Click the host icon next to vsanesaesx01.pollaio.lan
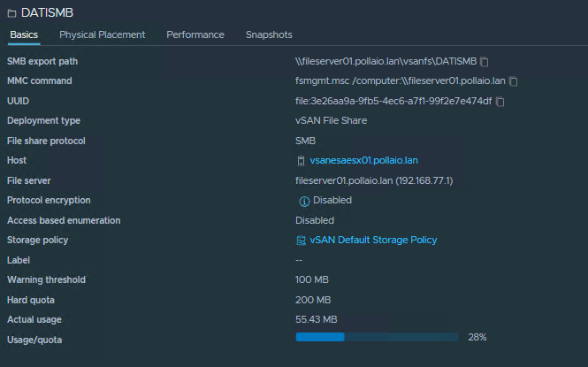588x367 pixels. pyautogui.click(x=301, y=161)
